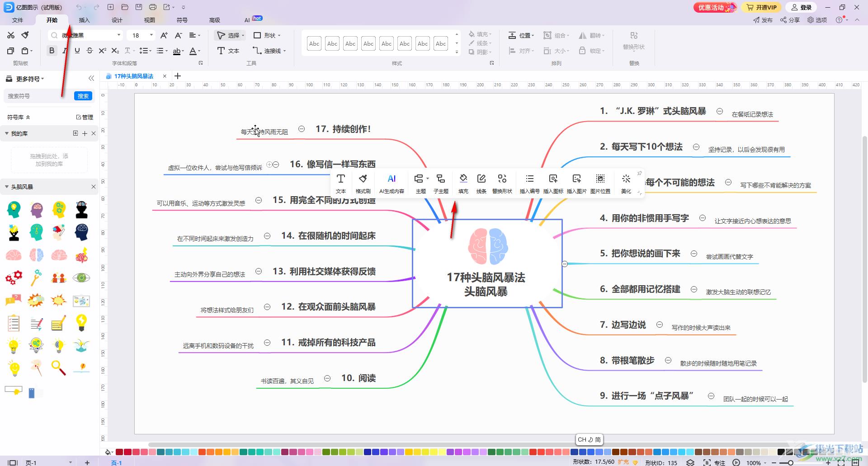This screenshot has width=868, height=466.
Task: Choose the first Abc style preset
Action: (314, 44)
